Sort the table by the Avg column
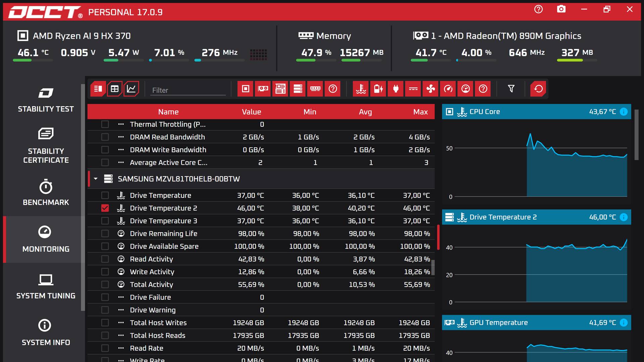The height and width of the screenshot is (362, 644). click(365, 112)
